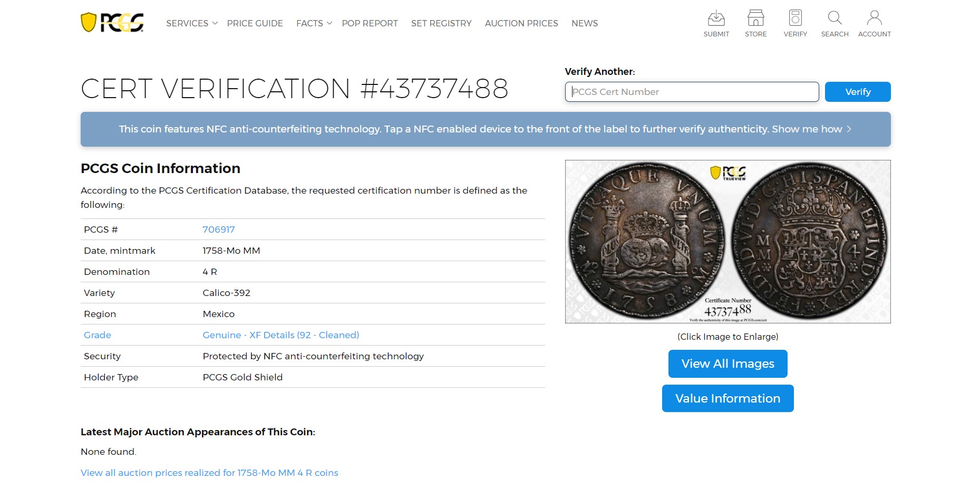Enlarge the TrueView coin image
Viewport: 980px width, 487px height.
pyautogui.click(x=727, y=242)
